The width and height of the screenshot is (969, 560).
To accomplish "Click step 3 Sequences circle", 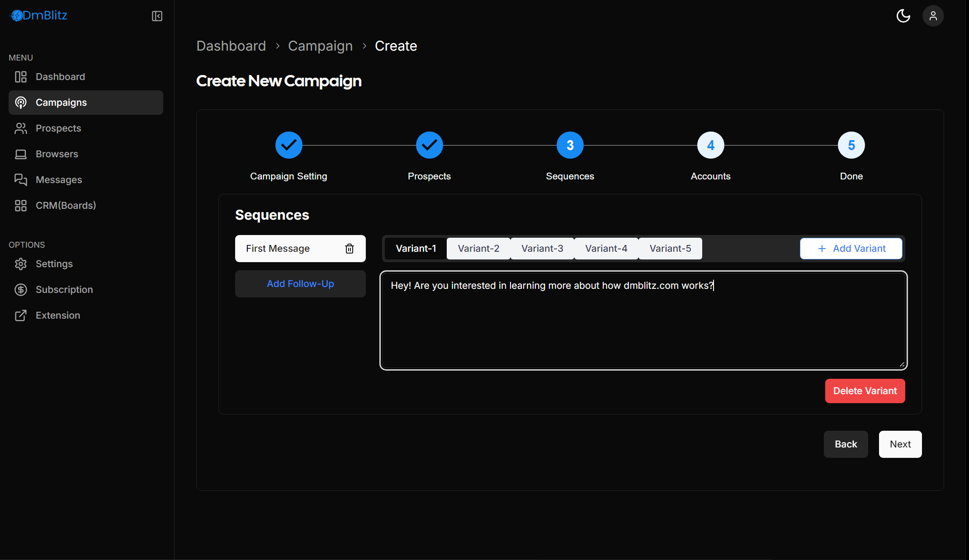I will 570,145.
